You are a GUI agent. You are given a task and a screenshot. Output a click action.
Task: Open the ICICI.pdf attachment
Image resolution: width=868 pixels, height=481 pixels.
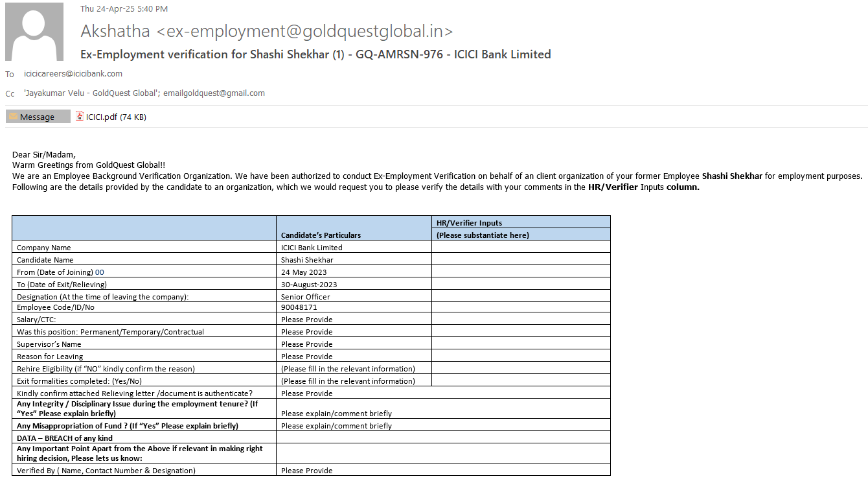pos(111,117)
